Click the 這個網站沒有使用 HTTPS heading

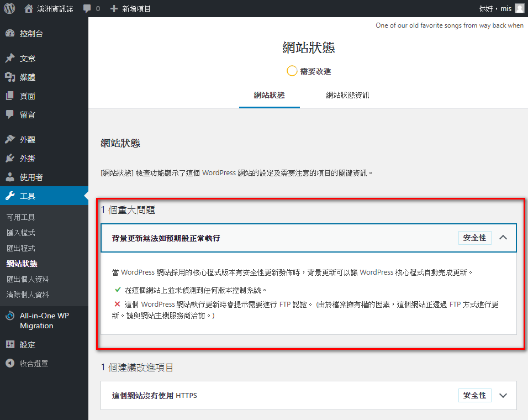(155, 396)
